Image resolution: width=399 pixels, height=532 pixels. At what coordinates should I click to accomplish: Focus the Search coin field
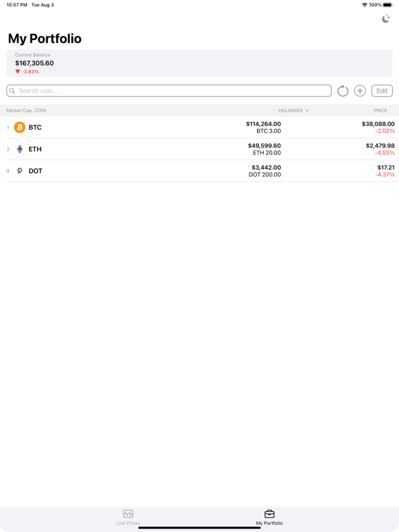[x=169, y=91]
